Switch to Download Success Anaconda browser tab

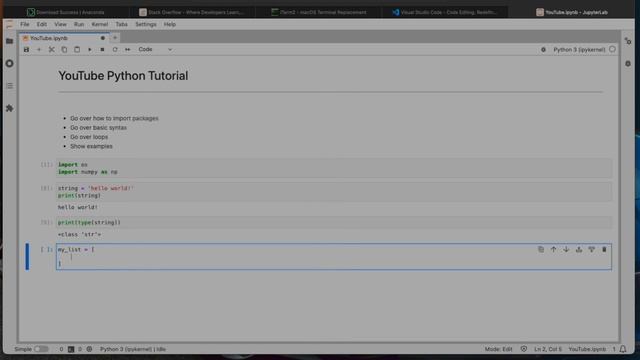click(x=67, y=12)
